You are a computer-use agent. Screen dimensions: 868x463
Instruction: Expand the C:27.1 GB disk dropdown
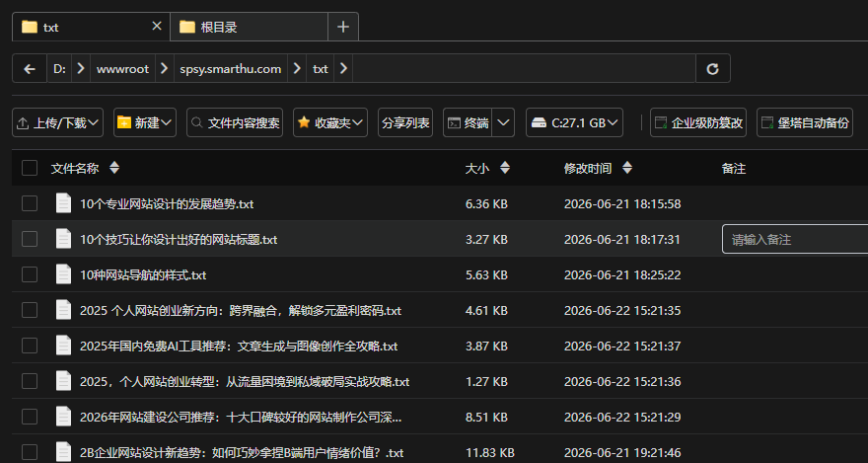coord(574,123)
